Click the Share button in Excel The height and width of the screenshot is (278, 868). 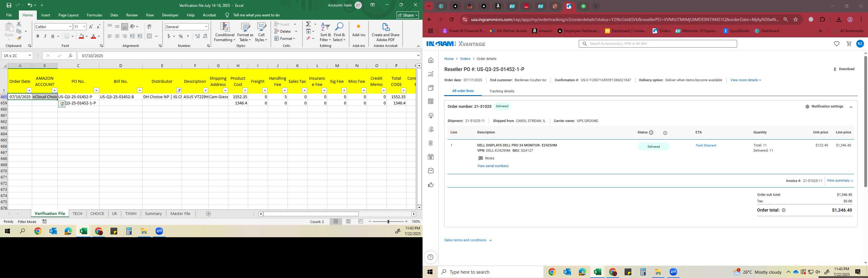(407, 15)
